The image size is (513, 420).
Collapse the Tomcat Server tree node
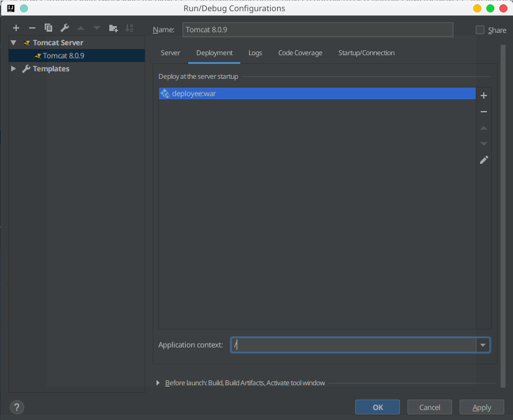(x=13, y=43)
